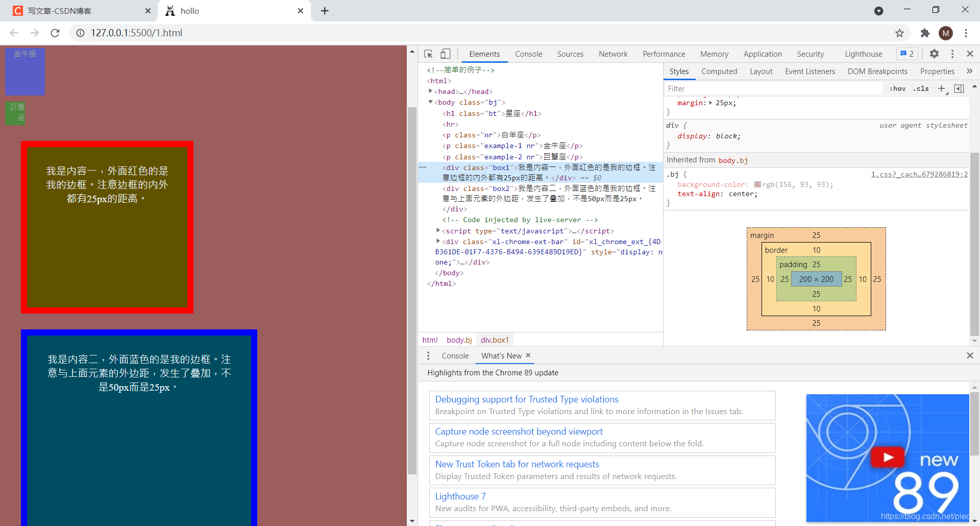Viewport: 980px width, 526px height.
Task: Open a new browser tab
Action: pos(325,11)
